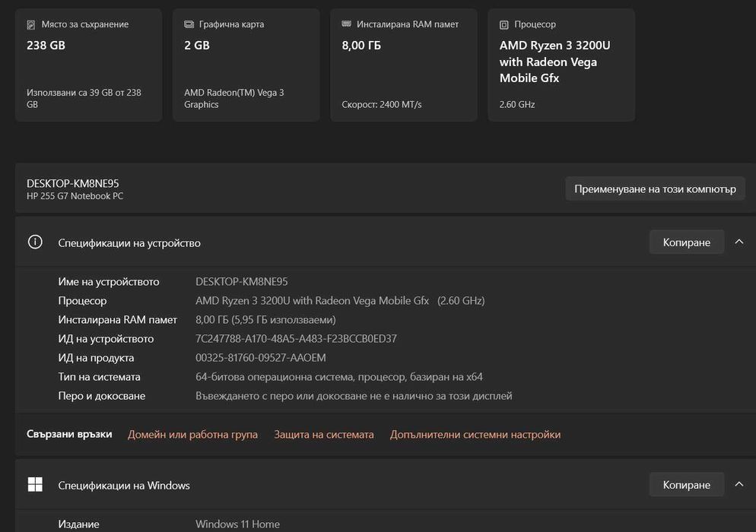Screen dimensions: 756x532
Task: Click Тип на системата label
Action: point(99,377)
